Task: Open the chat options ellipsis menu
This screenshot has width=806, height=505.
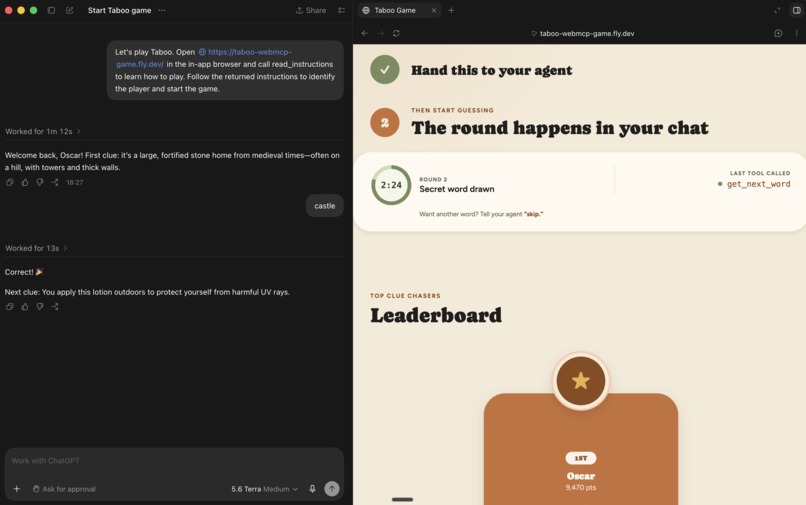Action: click(x=162, y=10)
